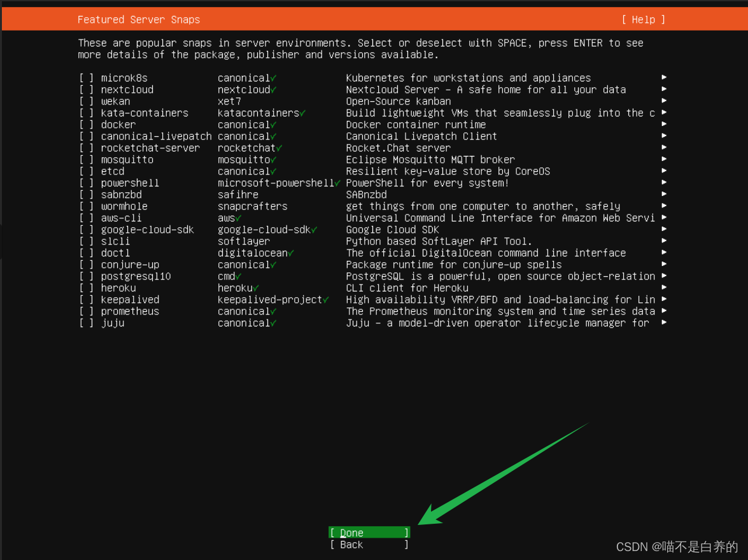Click publisher 'keepalived-project' text

(270, 300)
